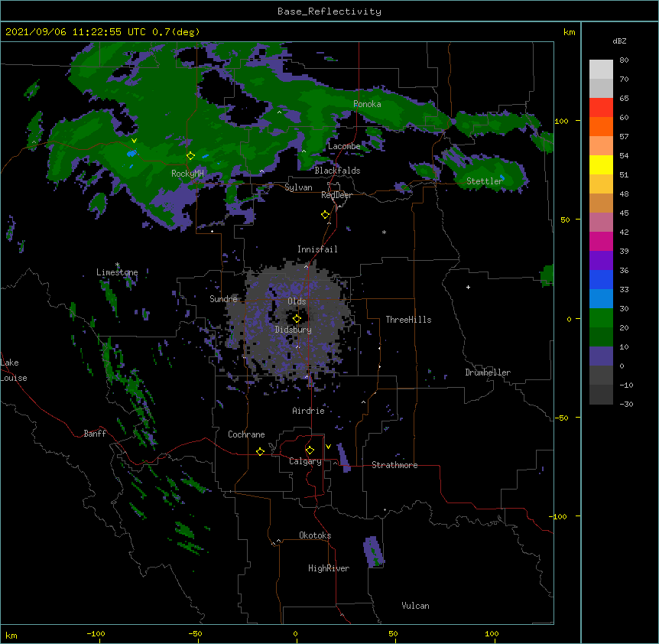Click the Lake Louise label
This screenshot has height=644, width=659.
click(x=14, y=370)
